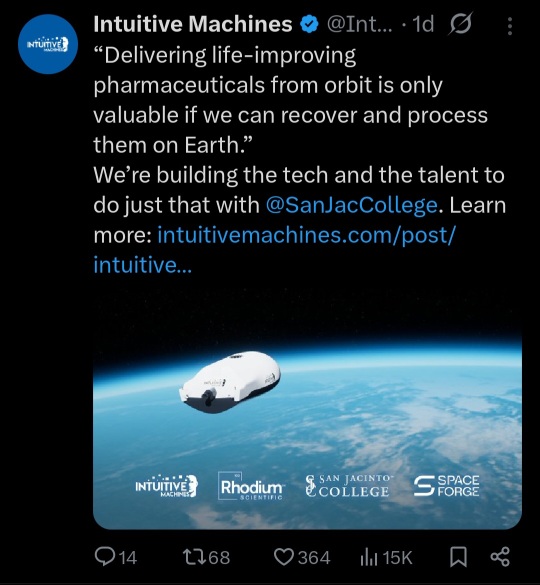Image resolution: width=540 pixels, height=585 pixels.
Task: Reply using the comment bubble icon
Action: coord(103,557)
